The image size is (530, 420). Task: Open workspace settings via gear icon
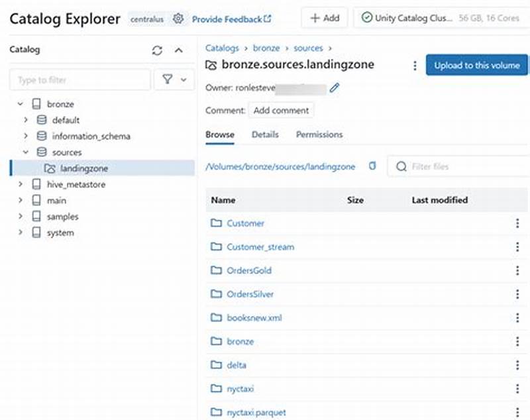pyautogui.click(x=178, y=19)
